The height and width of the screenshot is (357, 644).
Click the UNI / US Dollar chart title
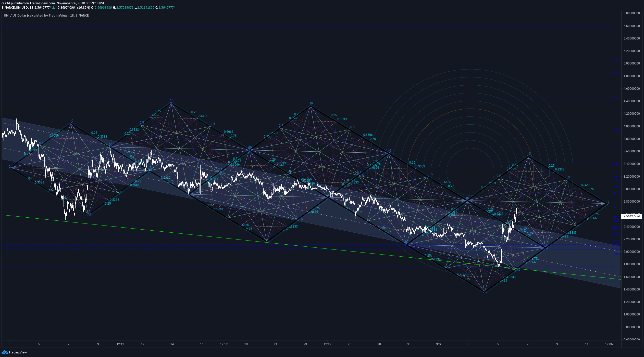point(46,16)
